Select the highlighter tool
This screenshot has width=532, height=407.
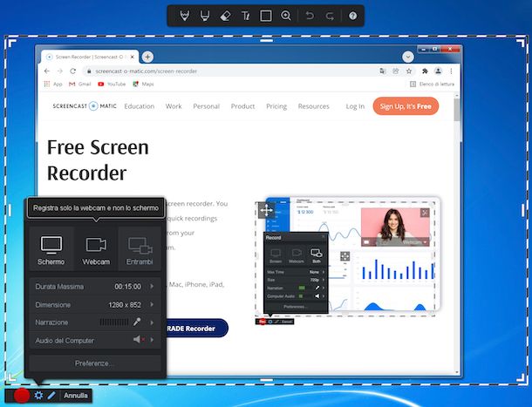pyautogui.click(x=205, y=16)
